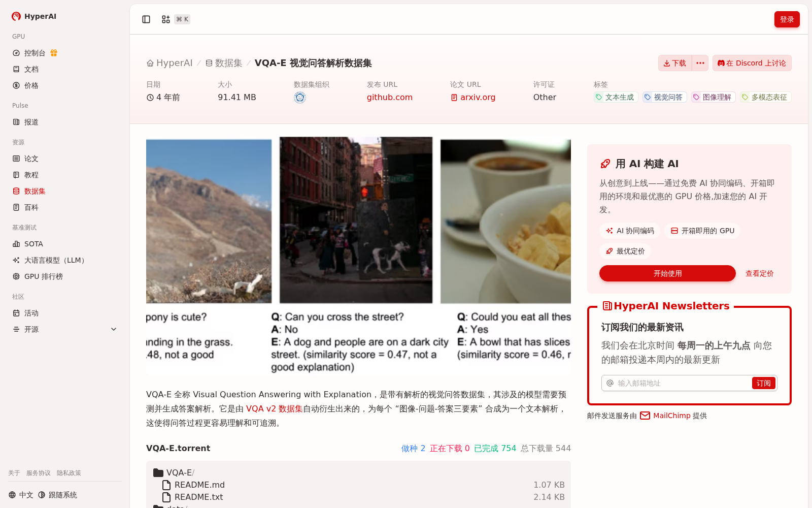The width and height of the screenshot is (812, 508).
Task: Open the 查看定价 link
Action: pos(759,273)
